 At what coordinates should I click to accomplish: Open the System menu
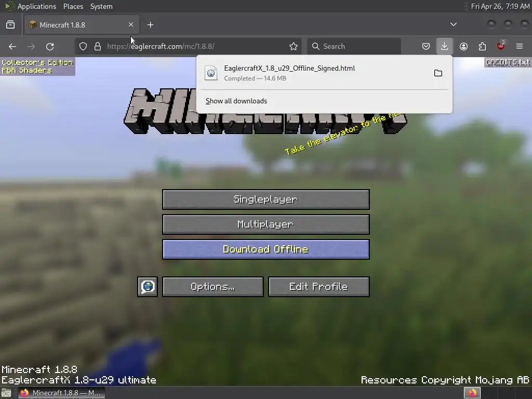(101, 6)
